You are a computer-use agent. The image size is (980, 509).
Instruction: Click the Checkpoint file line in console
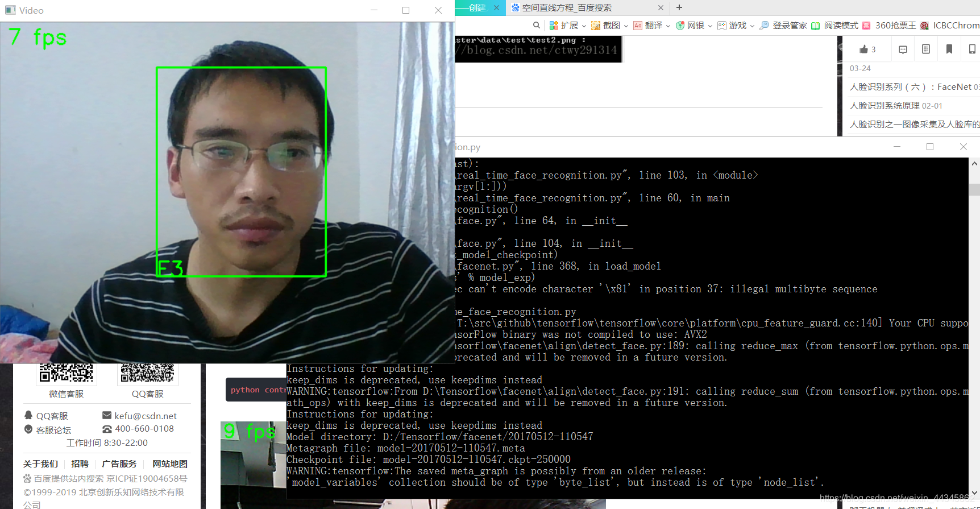[x=429, y=459]
